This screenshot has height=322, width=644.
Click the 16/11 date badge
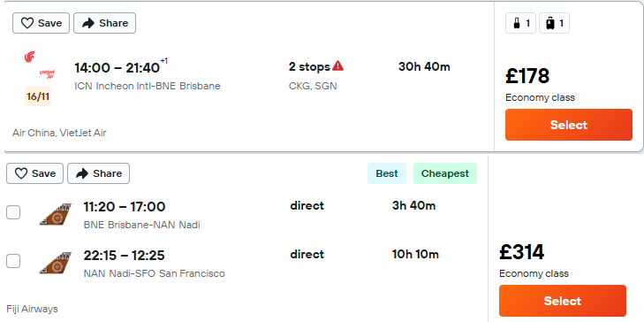[38, 96]
